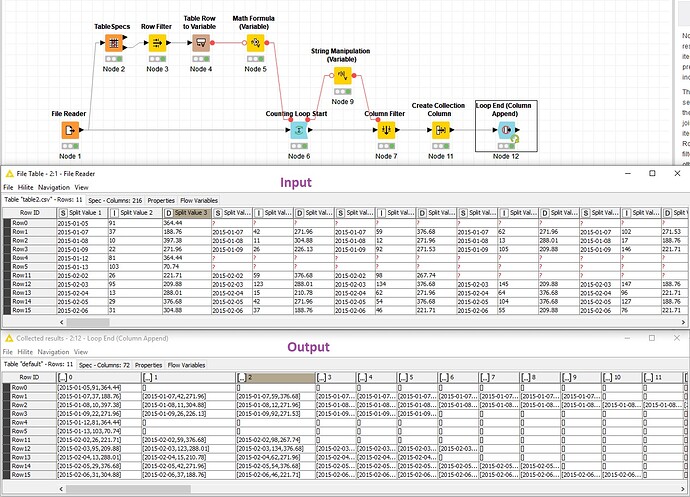The width and height of the screenshot is (690, 497).
Task: Click output column header 0
Action: [x=99, y=377]
